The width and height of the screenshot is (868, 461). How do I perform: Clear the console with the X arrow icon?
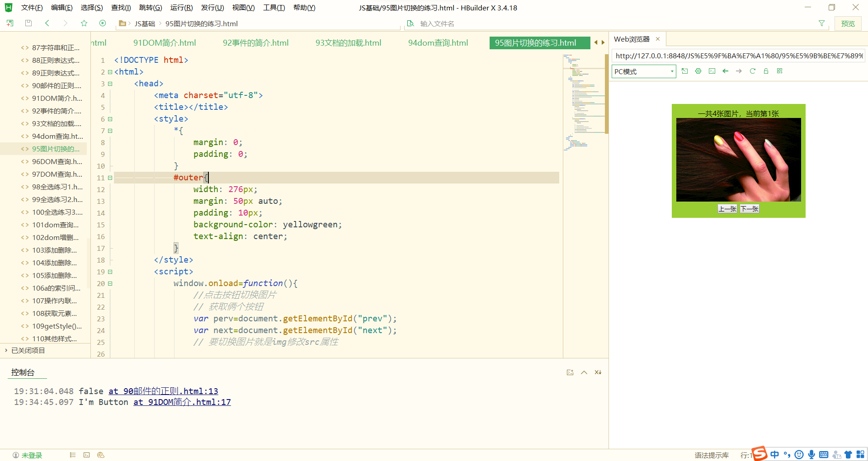coord(598,372)
